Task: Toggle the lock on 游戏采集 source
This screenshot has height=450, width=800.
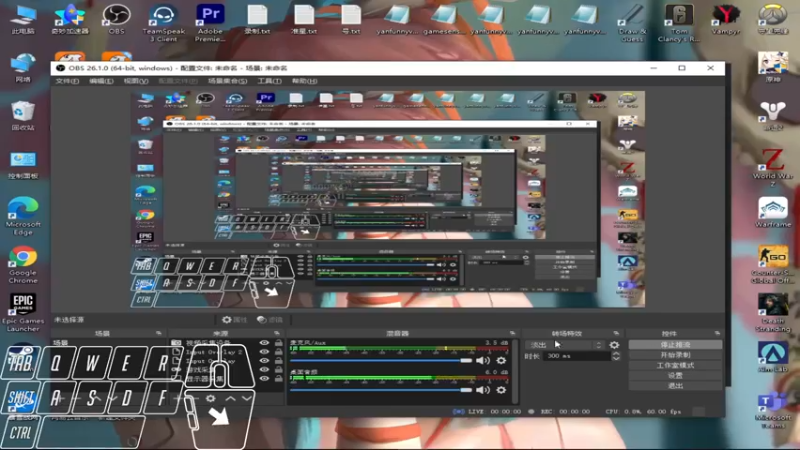Action: click(x=278, y=369)
